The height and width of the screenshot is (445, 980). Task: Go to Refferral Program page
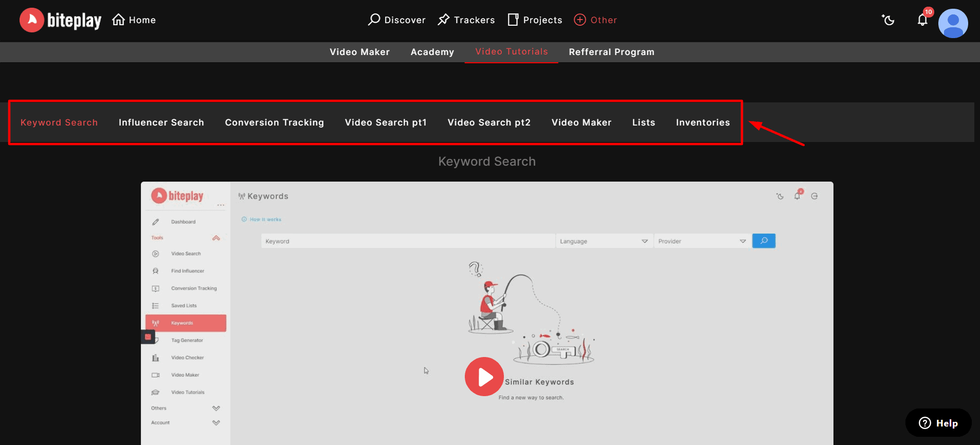click(611, 52)
